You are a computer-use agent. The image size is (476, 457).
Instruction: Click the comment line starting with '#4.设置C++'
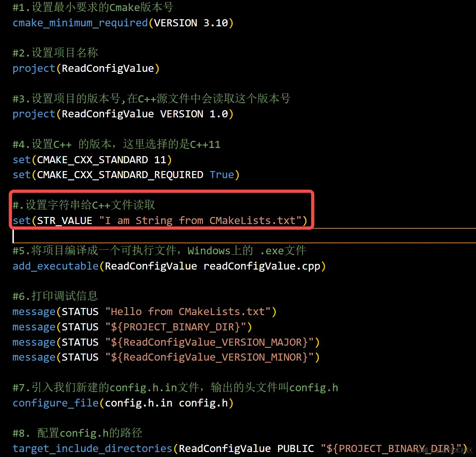pyautogui.click(x=116, y=144)
